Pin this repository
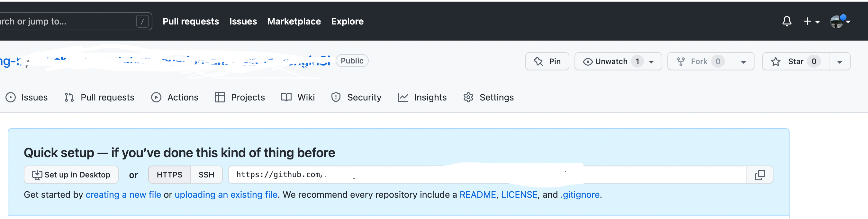Screen dimensions: 868x219 pos(547,62)
